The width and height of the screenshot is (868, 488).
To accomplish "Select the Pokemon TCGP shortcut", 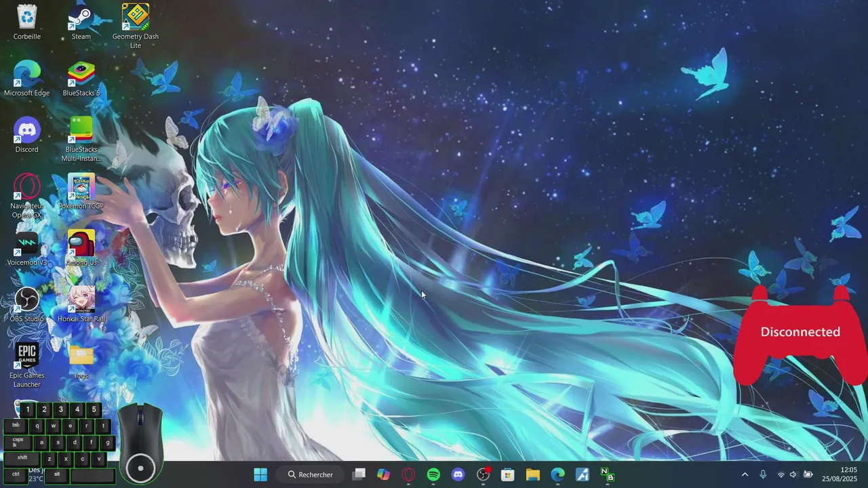I will pyautogui.click(x=81, y=192).
